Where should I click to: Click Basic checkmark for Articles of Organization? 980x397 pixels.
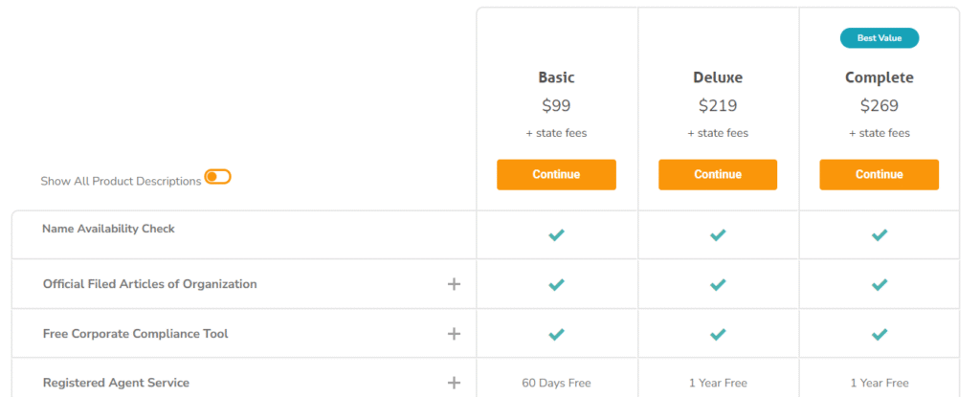tap(556, 284)
